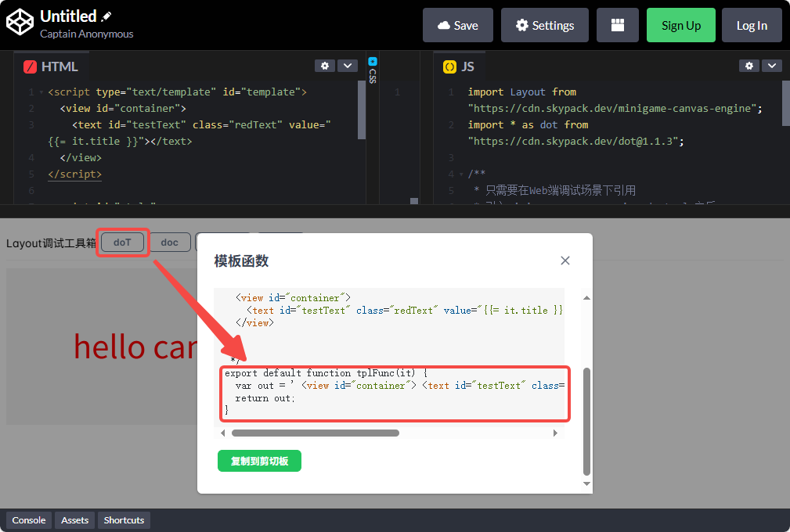Click the CodePen logo icon

point(20,23)
